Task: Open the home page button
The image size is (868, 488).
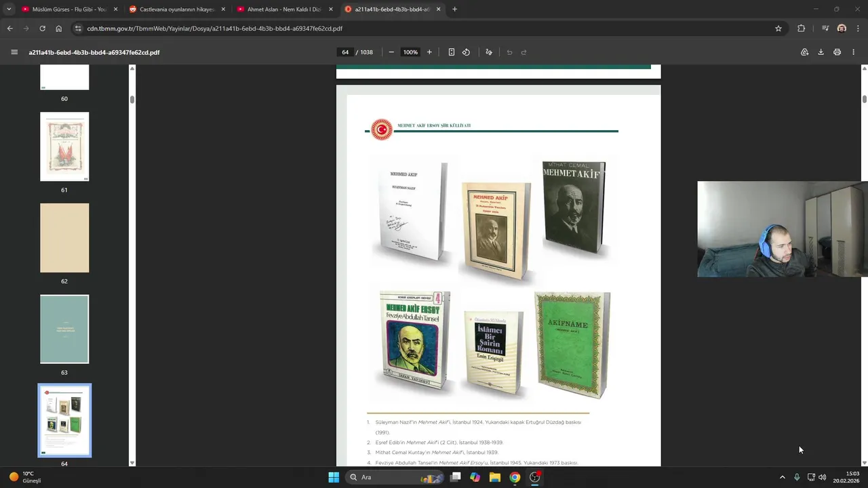Action: click(x=58, y=28)
